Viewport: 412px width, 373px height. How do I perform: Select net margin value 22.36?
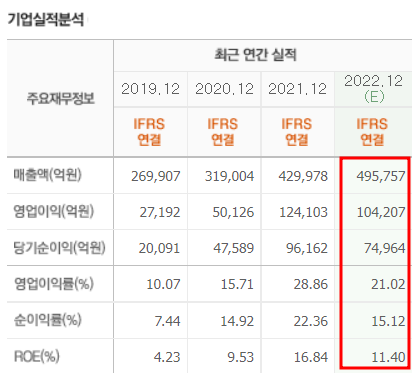click(x=311, y=321)
